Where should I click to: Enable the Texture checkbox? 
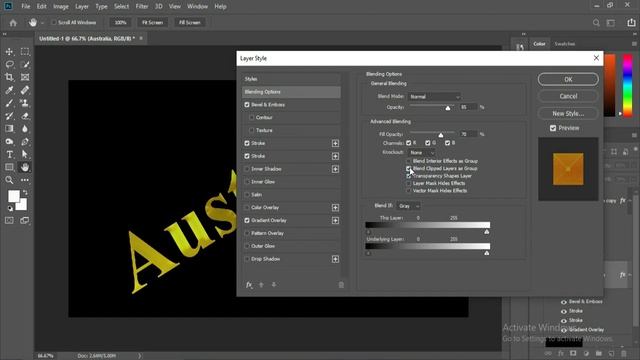(x=251, y=130)
